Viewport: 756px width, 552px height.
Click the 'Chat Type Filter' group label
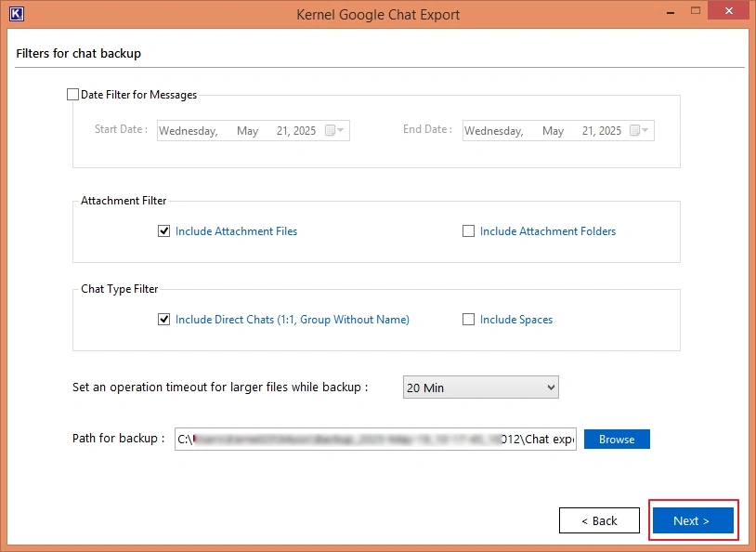tap(120, 288)
